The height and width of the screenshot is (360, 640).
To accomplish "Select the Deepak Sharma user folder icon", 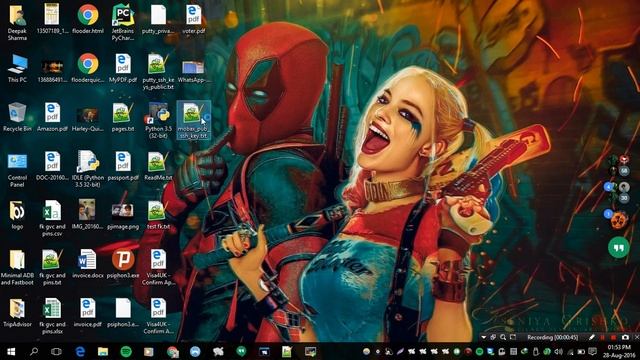I will tap(17, 16).
